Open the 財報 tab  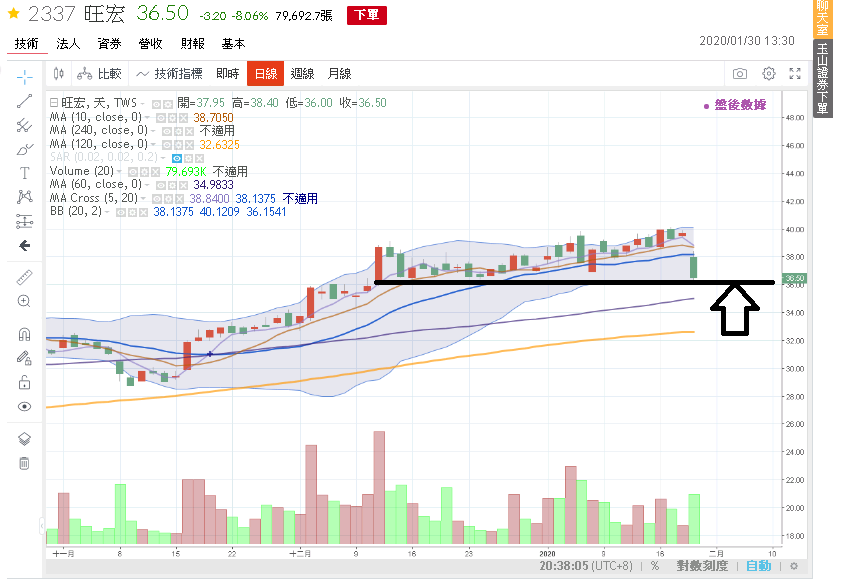pyautogui.click(x=192, y=44)
